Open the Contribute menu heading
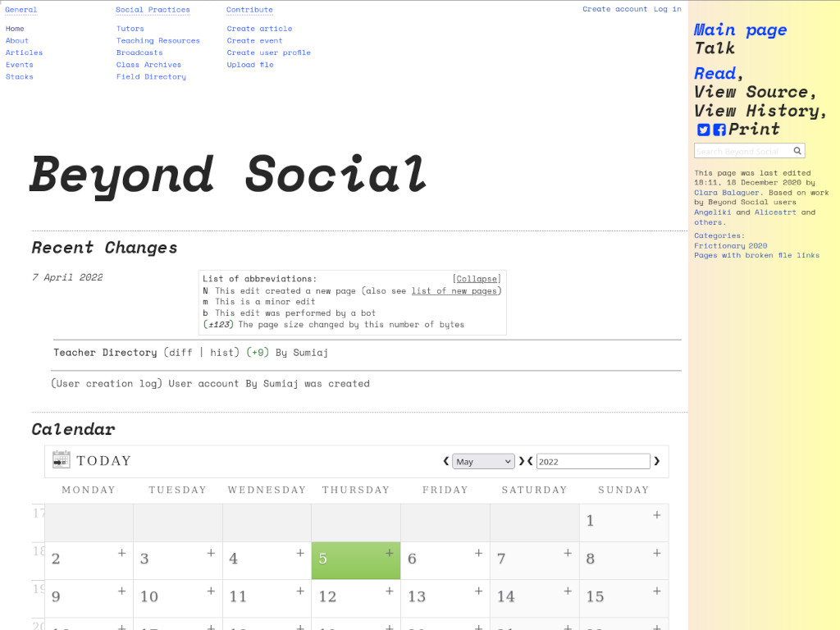The height and width of the screenshot is (630, 840). tap(249, 10)
